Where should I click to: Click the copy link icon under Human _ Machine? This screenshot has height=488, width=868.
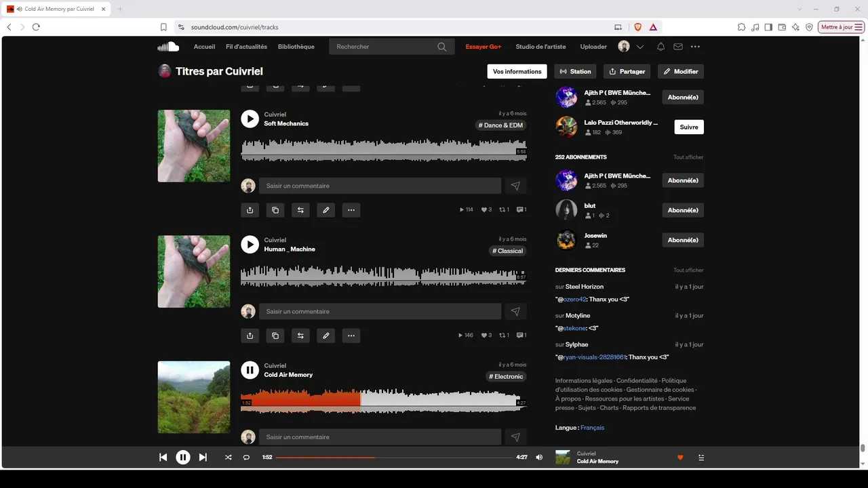click(275, 335)
